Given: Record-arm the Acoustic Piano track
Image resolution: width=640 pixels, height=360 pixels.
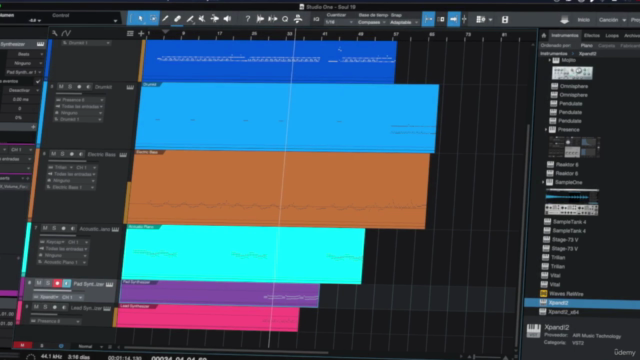Looking at the screenshot, I should pos(63,229).
